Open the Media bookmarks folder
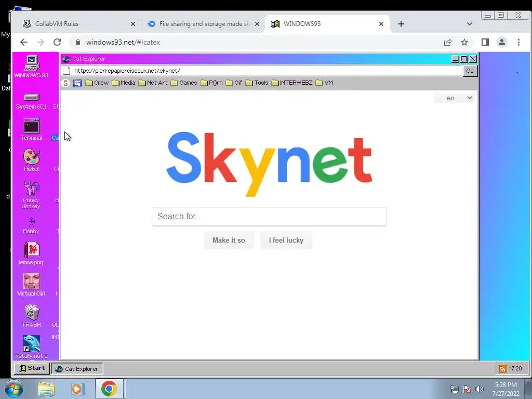Image resolution: width=532 pixels, height=399 pixels. 124,83
